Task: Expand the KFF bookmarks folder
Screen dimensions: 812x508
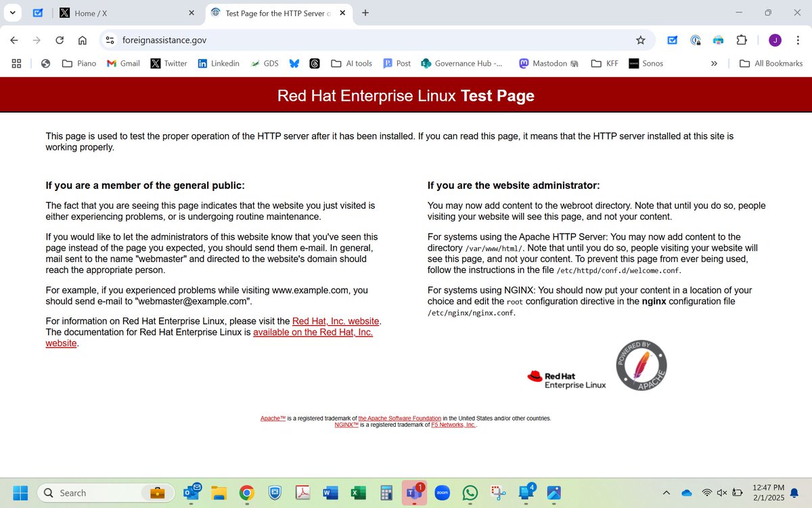Action: point(604,63)
